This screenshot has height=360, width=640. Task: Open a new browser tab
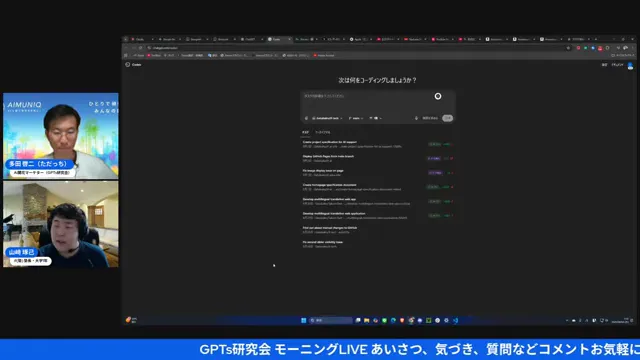pyautogui.click(x=596, y=39)
